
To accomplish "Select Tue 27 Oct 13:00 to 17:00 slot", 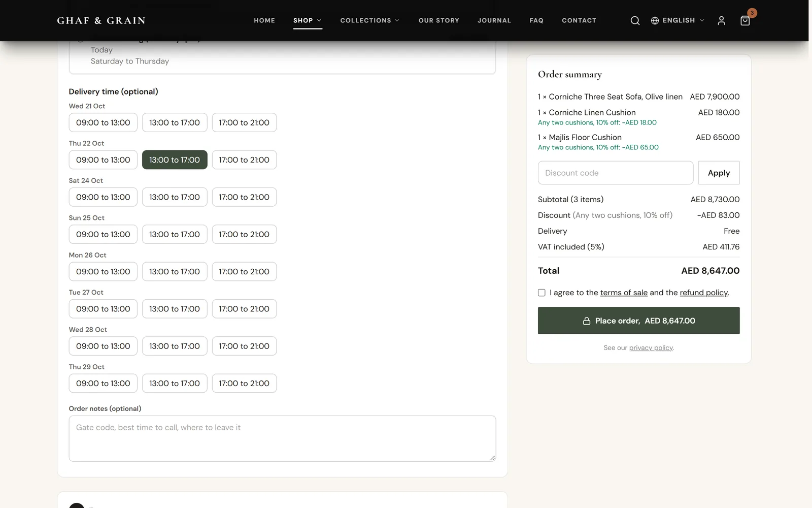I will [175, 309].
